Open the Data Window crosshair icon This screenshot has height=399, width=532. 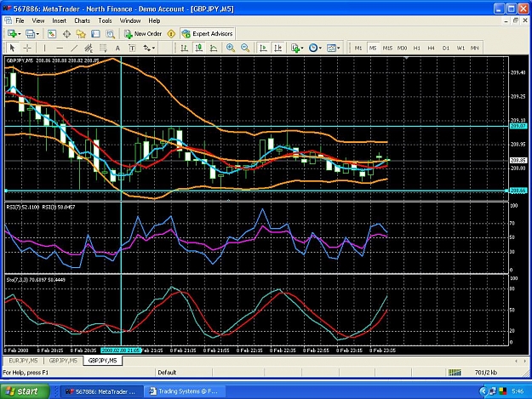[66, 34]
